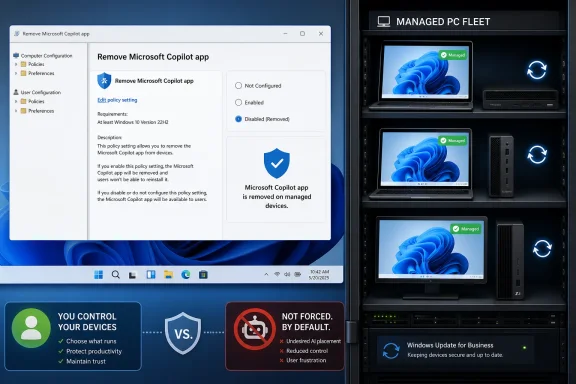Click the 'User frustration' text
Screen dimensions: 576x384
click(x=306, y=360)
